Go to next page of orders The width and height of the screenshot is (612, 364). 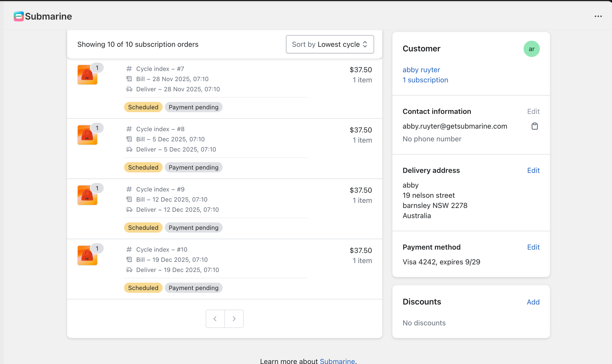tap(234, 319)
